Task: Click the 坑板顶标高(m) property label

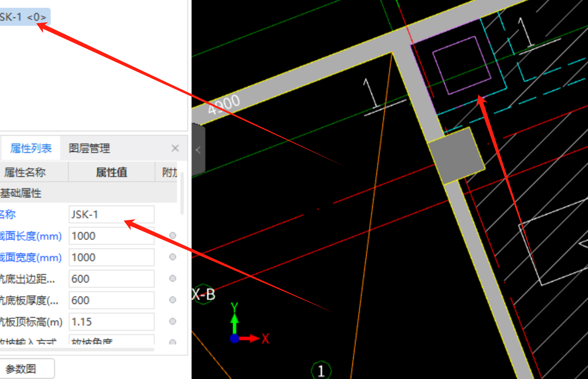Action: click(x=31, y=322)
